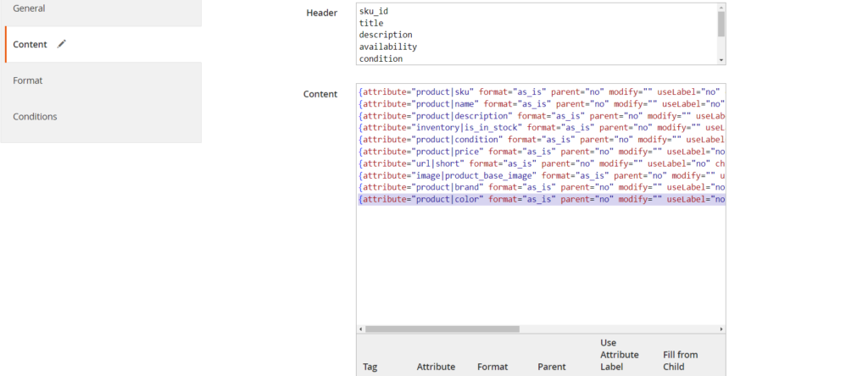
Task: Click the pencil icon beside Content
Action: pyautogui.click(x=61, y=44)
